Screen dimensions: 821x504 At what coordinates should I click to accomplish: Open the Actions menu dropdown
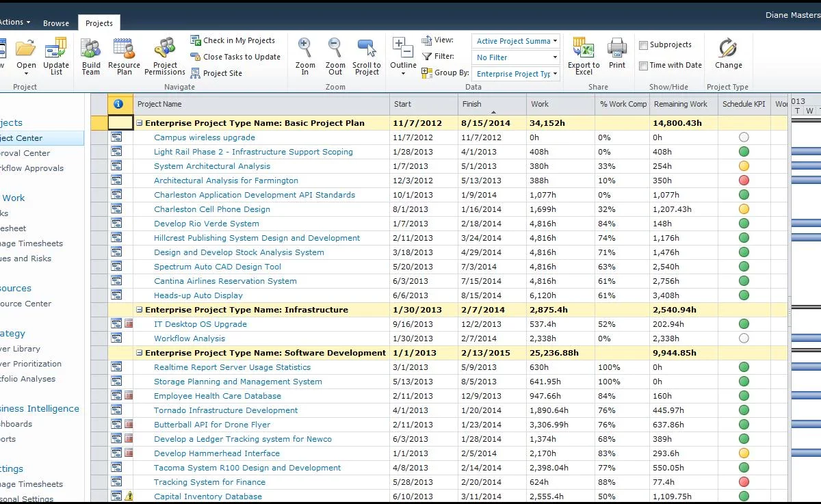coord(15,22)
